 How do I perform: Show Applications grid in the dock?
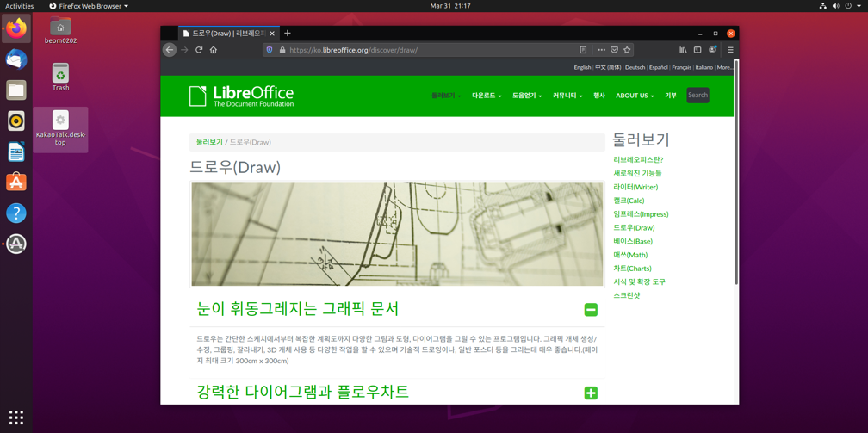[x=16, y=418]
